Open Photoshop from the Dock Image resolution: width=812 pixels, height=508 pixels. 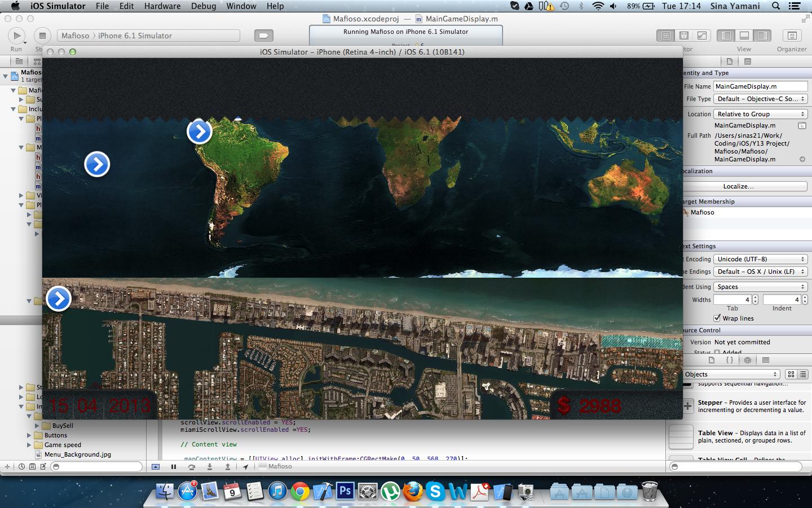point(345,491)
